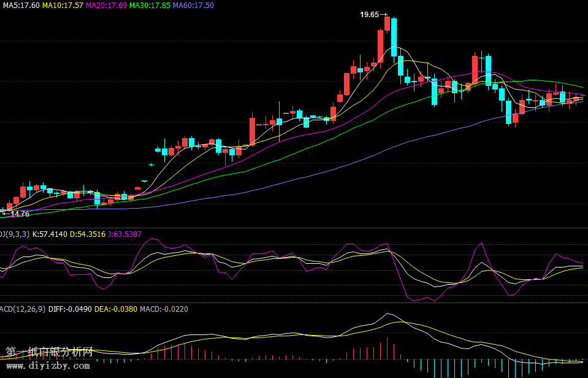Click the MA5:17.60 moving average label
588x378 pixels.
click(x=21, y=5)
